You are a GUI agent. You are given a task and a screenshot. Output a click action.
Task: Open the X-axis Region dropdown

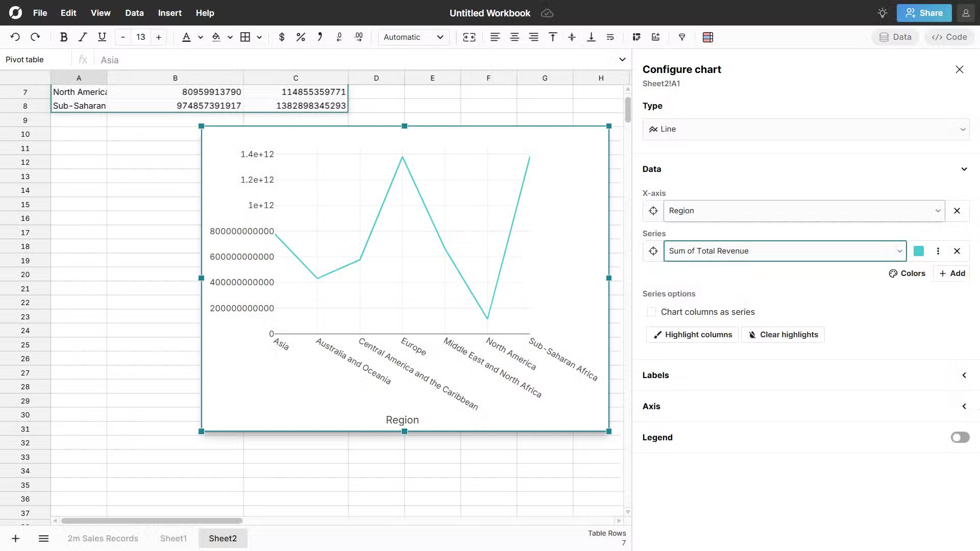938,211
